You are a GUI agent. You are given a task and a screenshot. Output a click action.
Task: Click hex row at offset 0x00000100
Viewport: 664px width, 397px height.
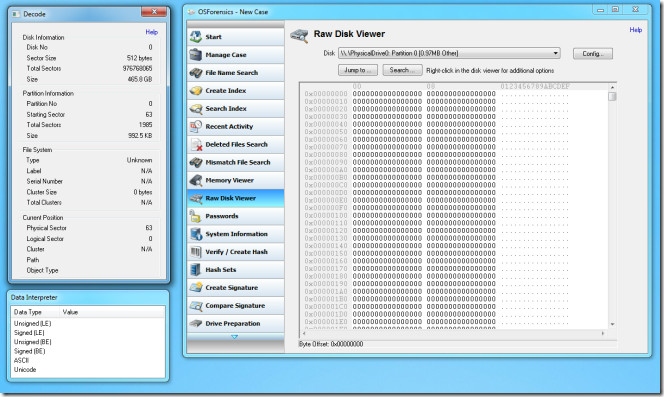(436, 215)
